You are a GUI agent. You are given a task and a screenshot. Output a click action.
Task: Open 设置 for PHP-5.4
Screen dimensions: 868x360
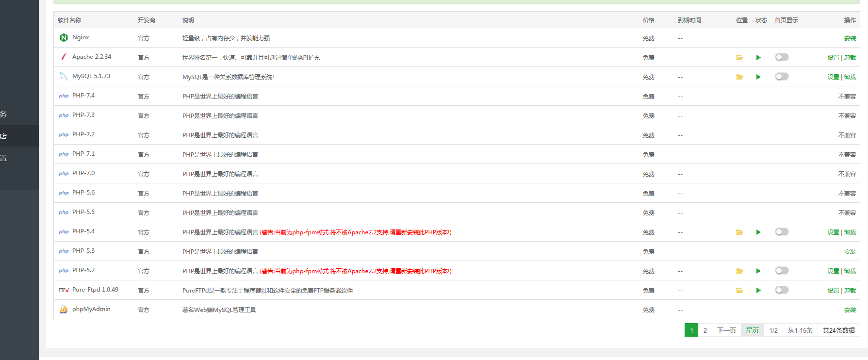click(833, 232)
